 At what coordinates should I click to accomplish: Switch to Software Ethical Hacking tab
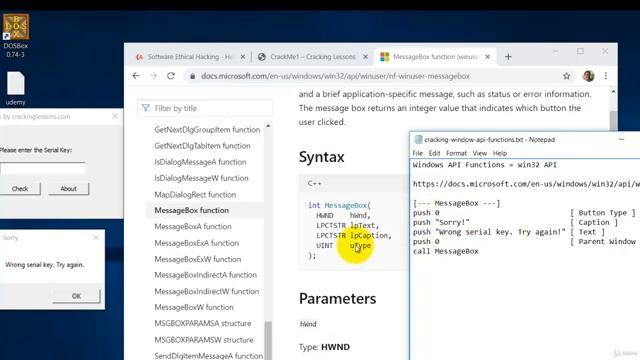[190, 57]
